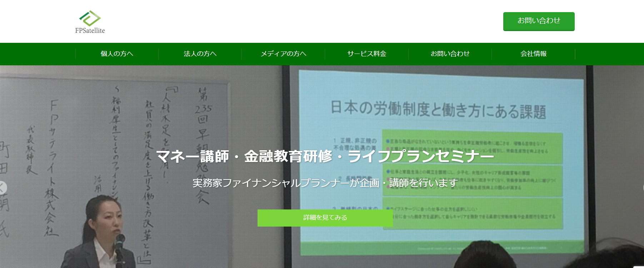The width and height of the screenshot is (644, 268).
Task: Click the 詳細を見てみる button
Action: 325,218
